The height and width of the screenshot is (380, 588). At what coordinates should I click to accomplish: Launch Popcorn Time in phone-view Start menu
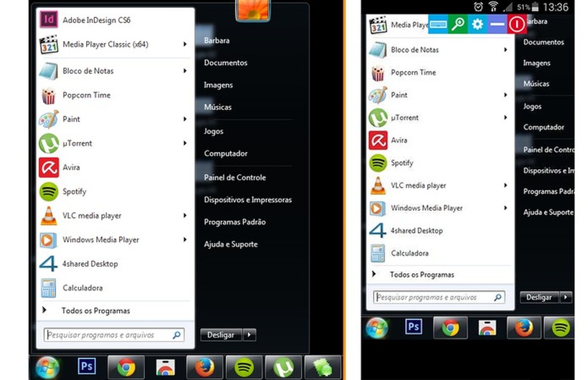pyautogui.click(x=440, y=72)
